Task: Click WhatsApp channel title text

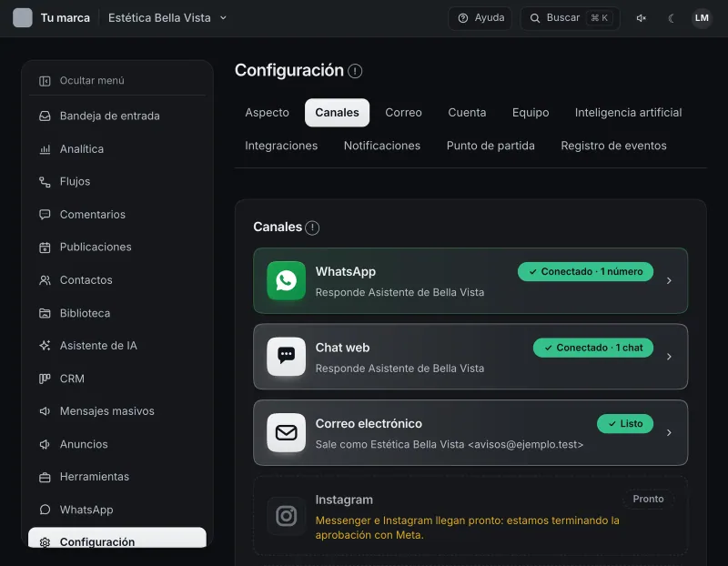Action: pos(346,271)
